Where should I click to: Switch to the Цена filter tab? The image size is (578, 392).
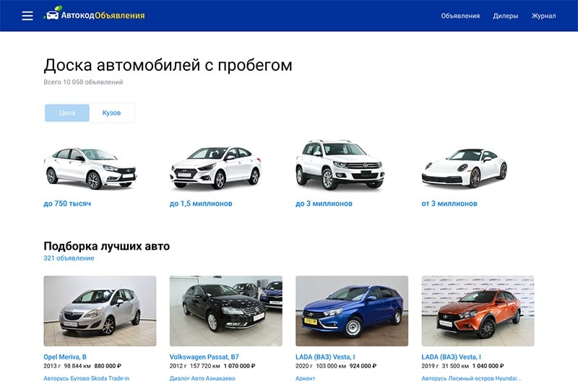pos(67,113)
